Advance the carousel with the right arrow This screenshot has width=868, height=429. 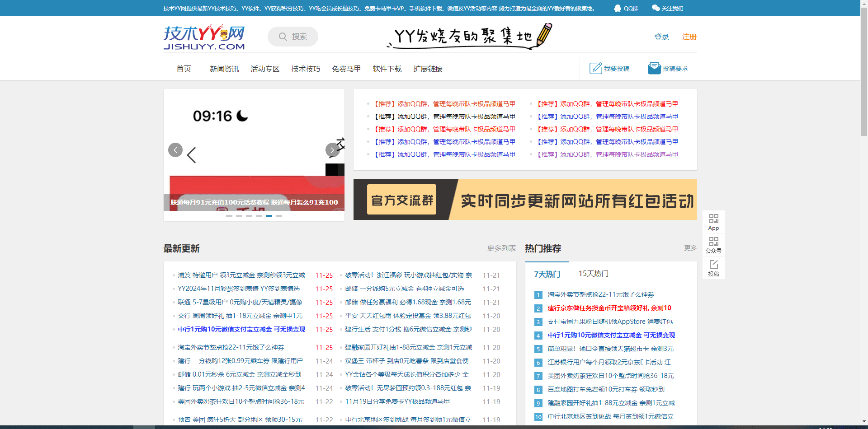(x=333, y=149)
